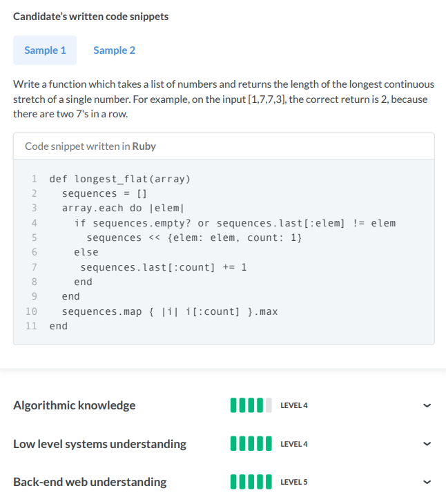Screen dimensions: 446x504
Task: Expand the Back-end web understanding chevron
Action: pos(427,482)
